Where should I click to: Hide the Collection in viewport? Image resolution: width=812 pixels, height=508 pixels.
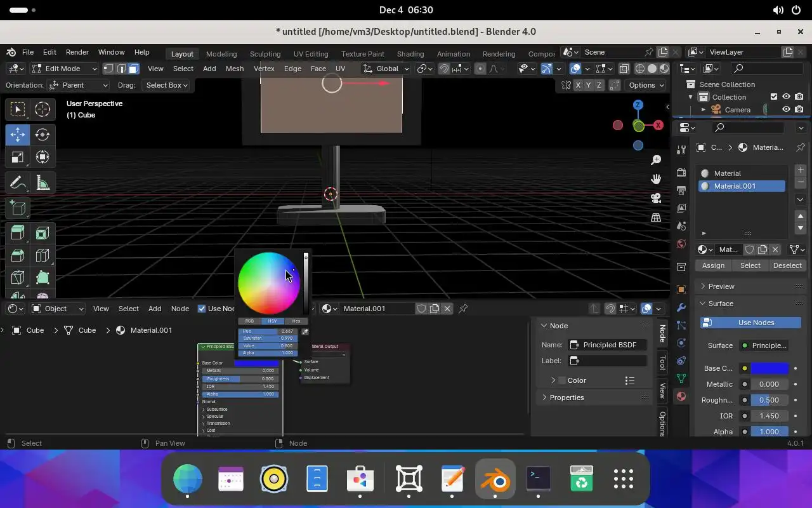(787, 97)
